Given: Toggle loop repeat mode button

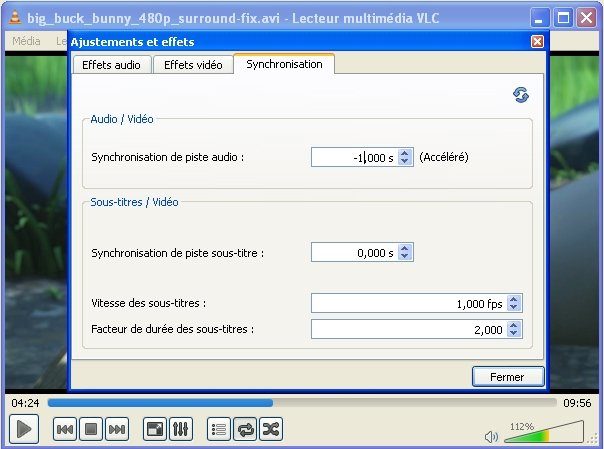Looking at the screenshot, I should coord(245,429).
